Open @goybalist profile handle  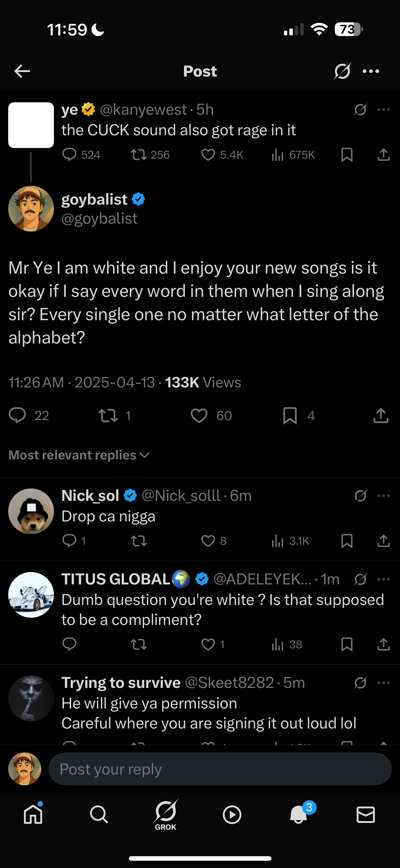(99, 219)
